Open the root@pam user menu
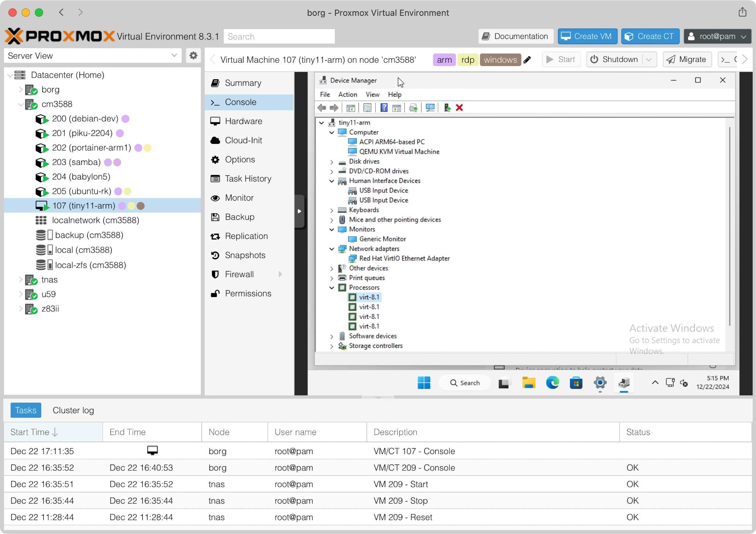The width and height of the screenshot is (756, 534). [x=717, y=37]
